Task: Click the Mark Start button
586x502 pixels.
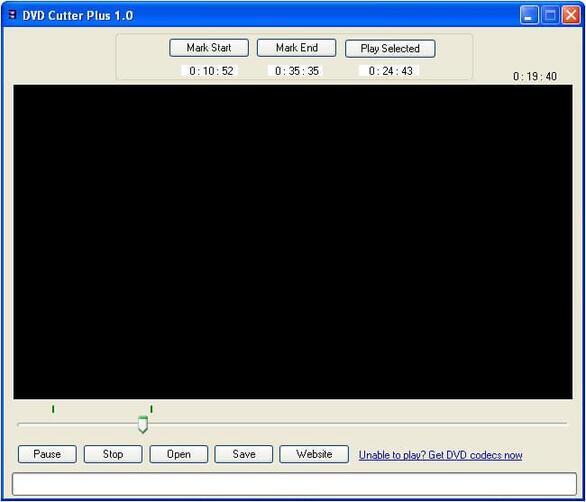Action: click(x=209, y=48)
